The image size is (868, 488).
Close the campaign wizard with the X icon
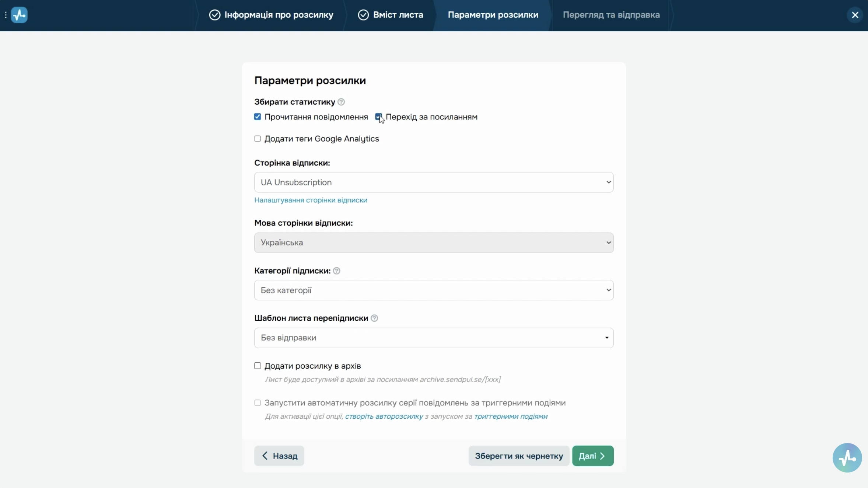coord(855,15)
